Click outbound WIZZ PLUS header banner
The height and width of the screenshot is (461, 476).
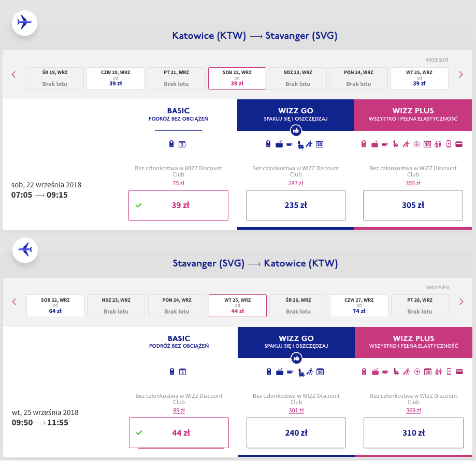[x=413, y=115]
